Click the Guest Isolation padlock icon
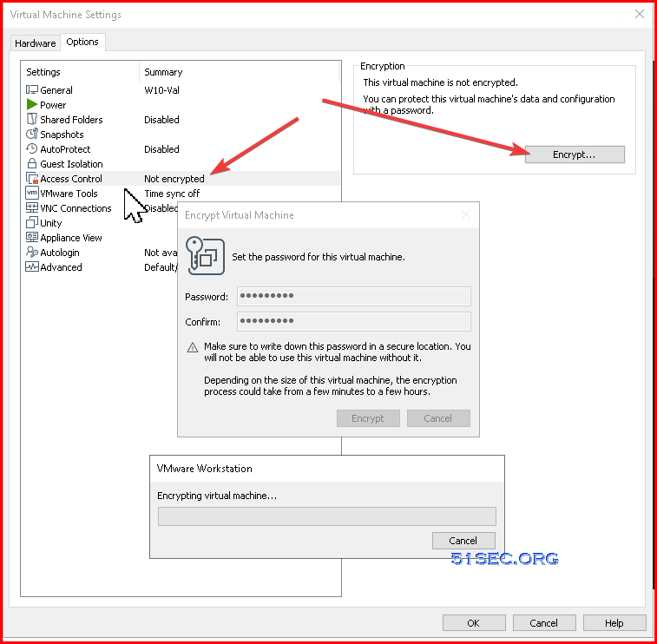The image size is (657, 644). [32, 163]
